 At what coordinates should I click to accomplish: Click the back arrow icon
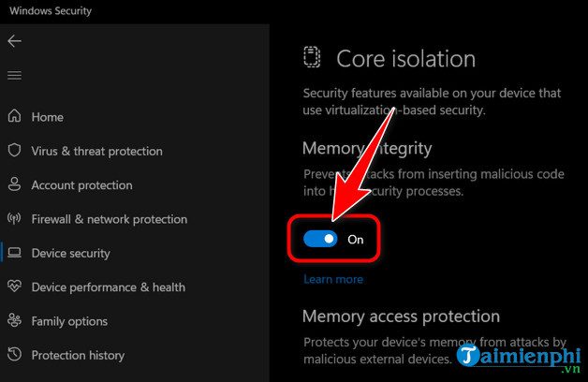coord(14,41)
